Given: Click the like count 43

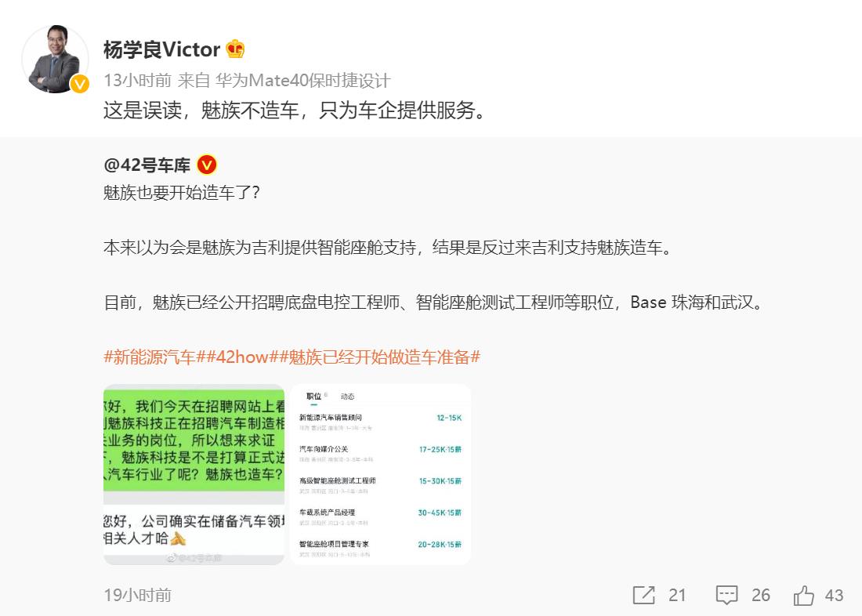Looking at the screenshot, I should click(834, 595).
